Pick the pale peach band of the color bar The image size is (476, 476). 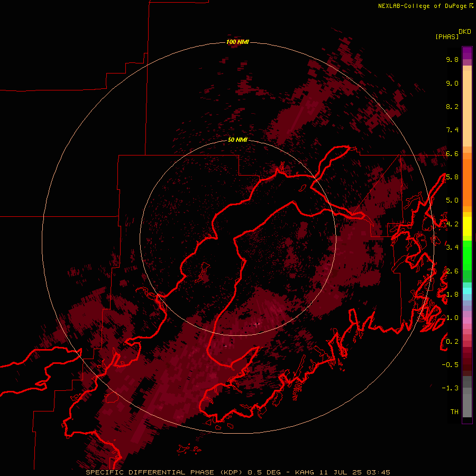pos(467,108)
